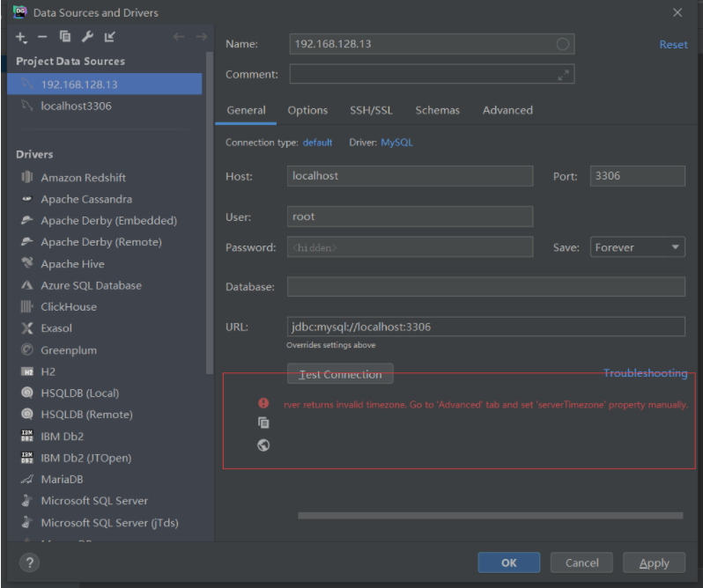Click into the User field
This screenshot has width=703, height=588.
click(x=410, y=217)
